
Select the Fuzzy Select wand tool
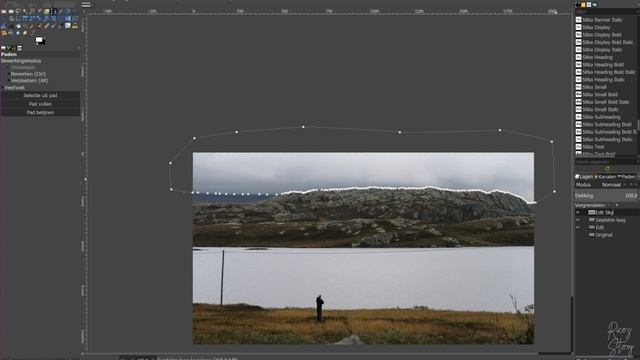coord(25,11)
